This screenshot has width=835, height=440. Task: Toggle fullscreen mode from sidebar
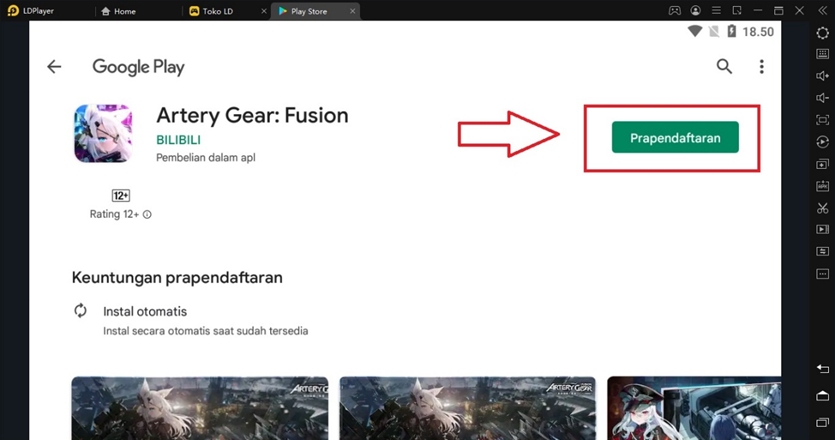pos(822,120)
